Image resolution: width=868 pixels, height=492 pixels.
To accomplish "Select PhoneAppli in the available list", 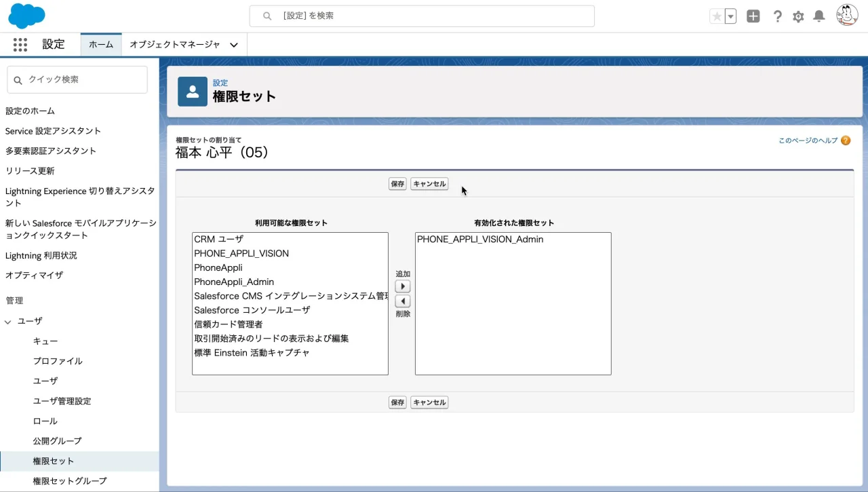I will click(x=290, y=268).
